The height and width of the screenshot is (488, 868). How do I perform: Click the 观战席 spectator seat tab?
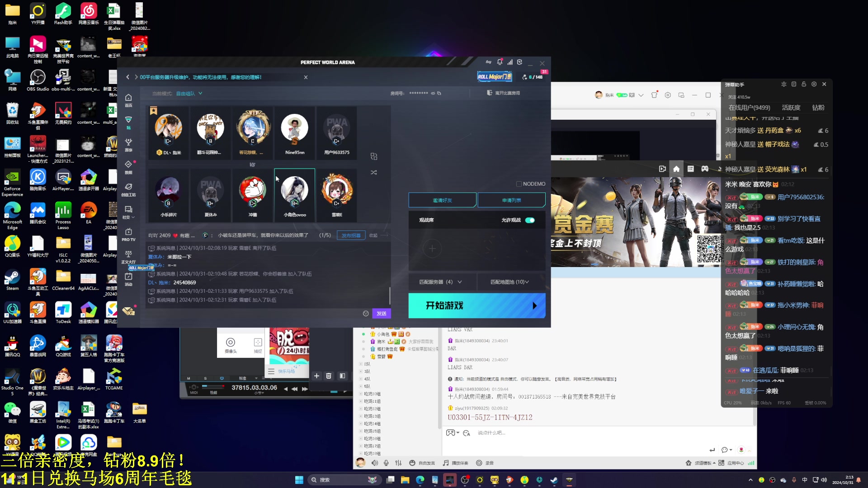(x=426, y=220)
